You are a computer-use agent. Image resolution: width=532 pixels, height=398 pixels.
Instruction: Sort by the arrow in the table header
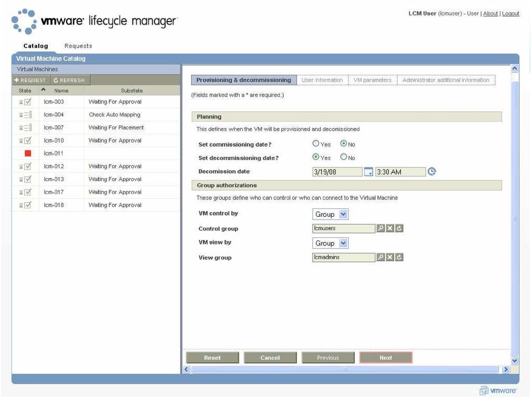click(x=43, y=90)
